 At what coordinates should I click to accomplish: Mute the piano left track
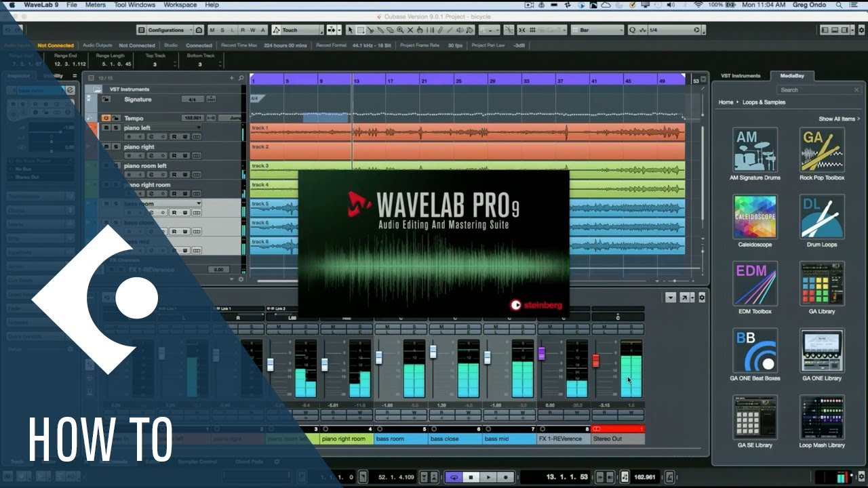tap(106, 128)
